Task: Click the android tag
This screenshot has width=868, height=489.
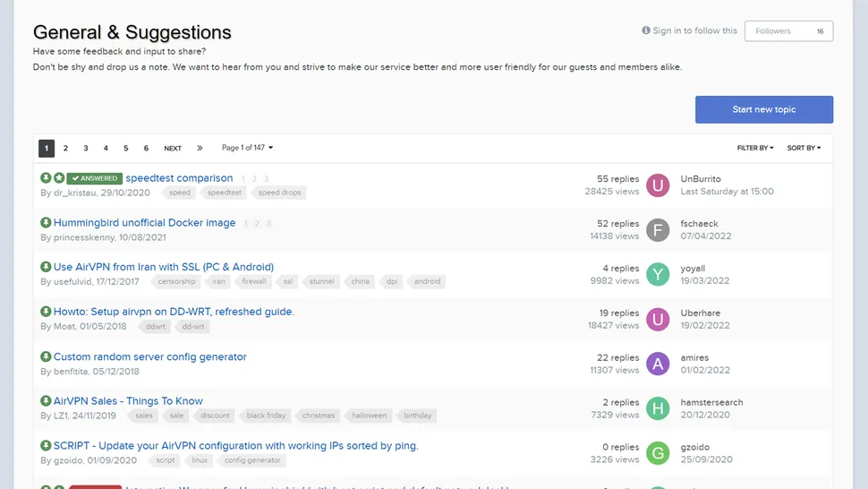Action: [x=426, y=281]
